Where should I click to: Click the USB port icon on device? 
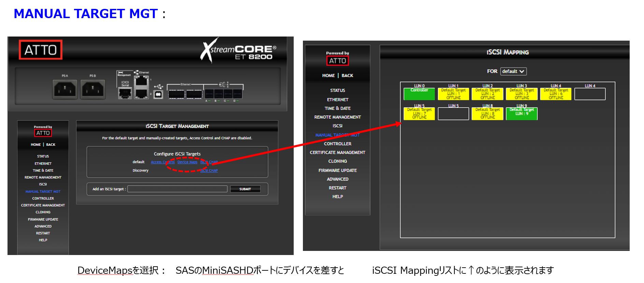(x=158, y=94)
